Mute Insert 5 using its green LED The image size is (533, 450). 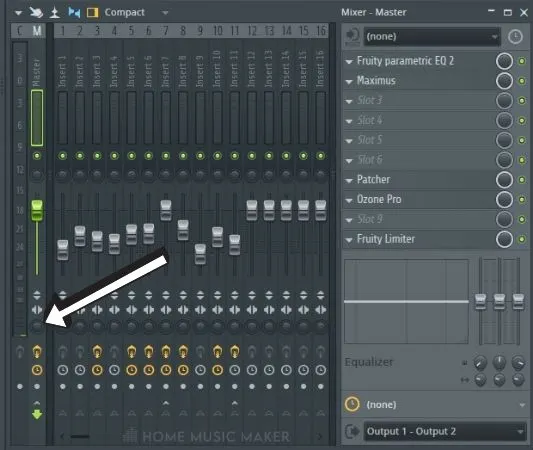[x=132, y=156]
